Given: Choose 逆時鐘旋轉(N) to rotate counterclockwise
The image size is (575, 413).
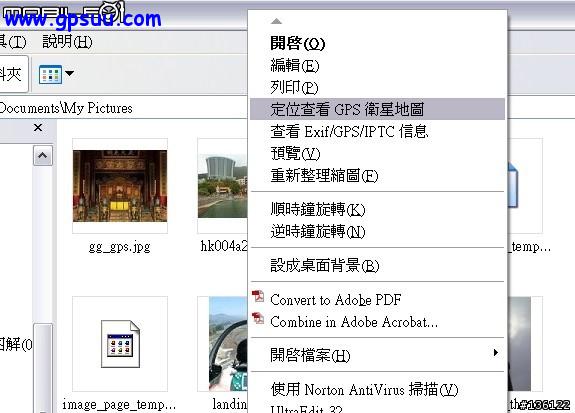Looking at the screenshot, I should pos(377,231).
